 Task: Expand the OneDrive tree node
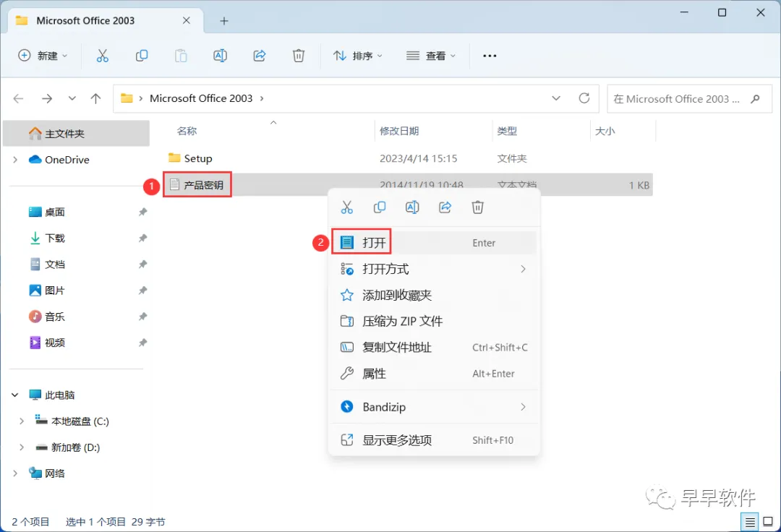15,160
